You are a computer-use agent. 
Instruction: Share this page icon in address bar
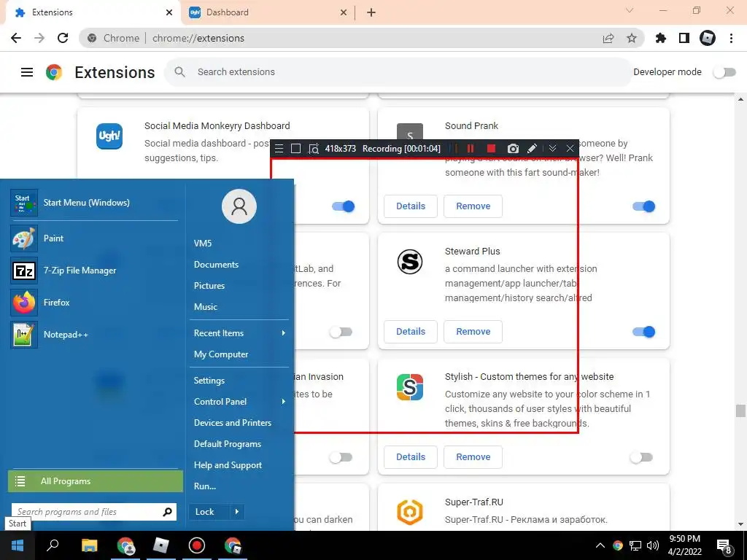pyautogui.click(x=608, y=38)
